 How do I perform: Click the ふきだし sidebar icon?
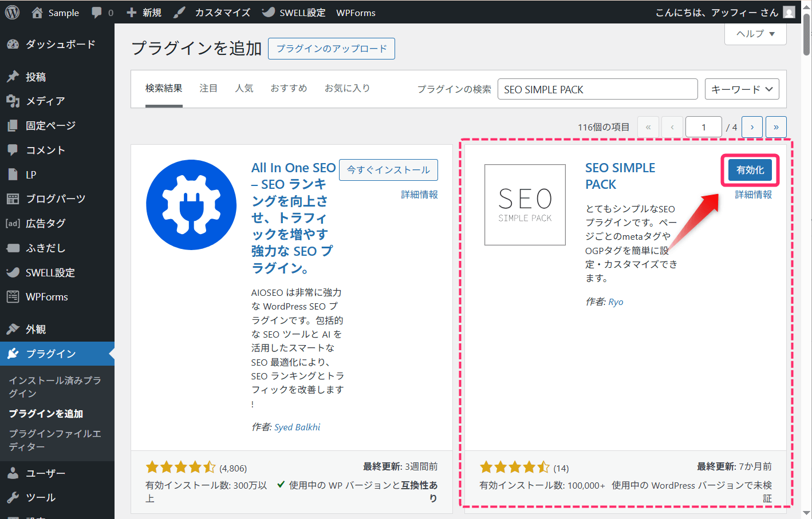[14, 248]
